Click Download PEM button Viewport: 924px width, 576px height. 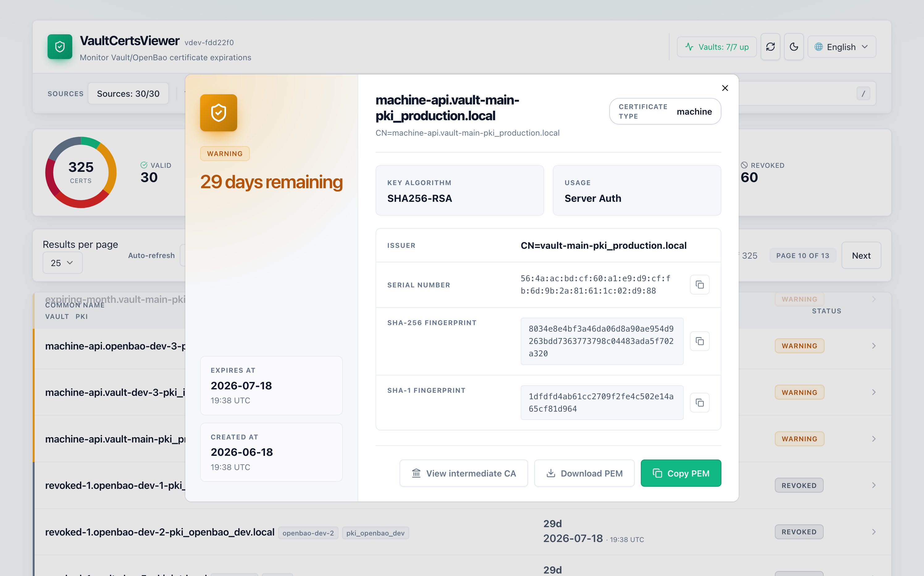(584, 473)
